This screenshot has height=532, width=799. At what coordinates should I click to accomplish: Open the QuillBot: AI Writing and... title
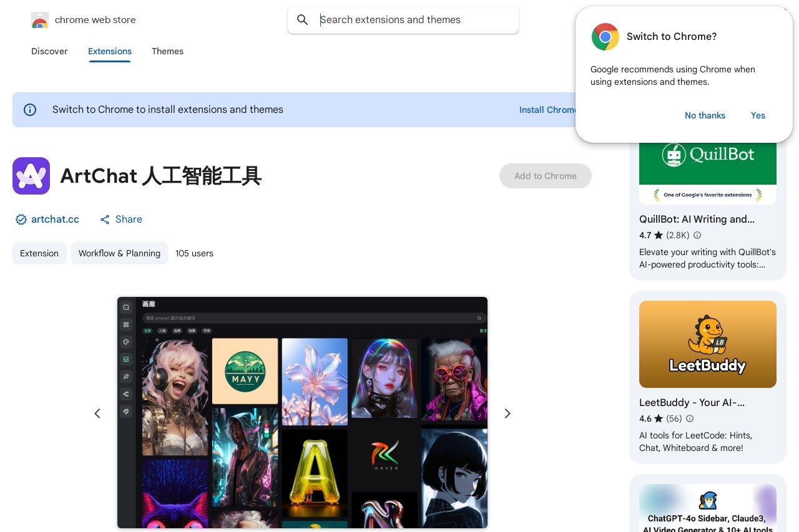coord(697,219)
